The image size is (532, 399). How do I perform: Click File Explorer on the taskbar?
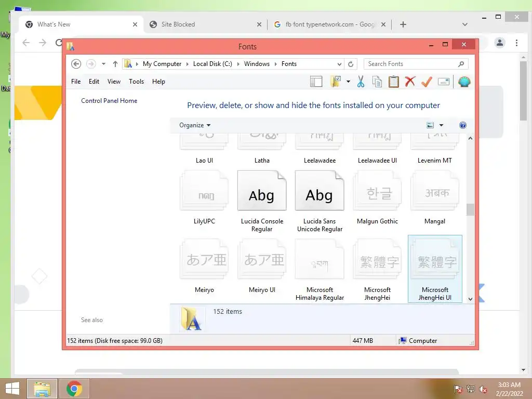(42, 389)
